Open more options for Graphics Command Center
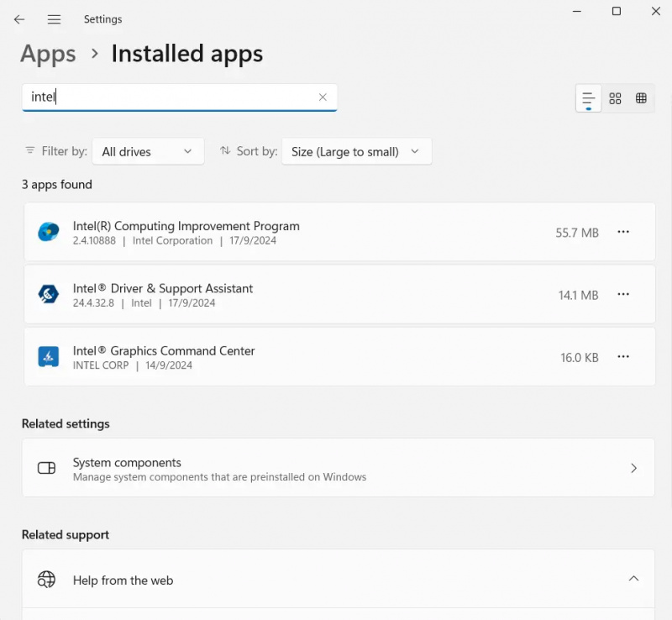 [x=623, y=357]
